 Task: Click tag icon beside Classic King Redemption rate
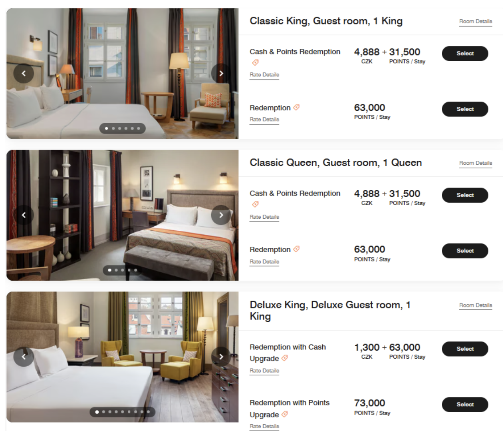[x=296, y=108]
